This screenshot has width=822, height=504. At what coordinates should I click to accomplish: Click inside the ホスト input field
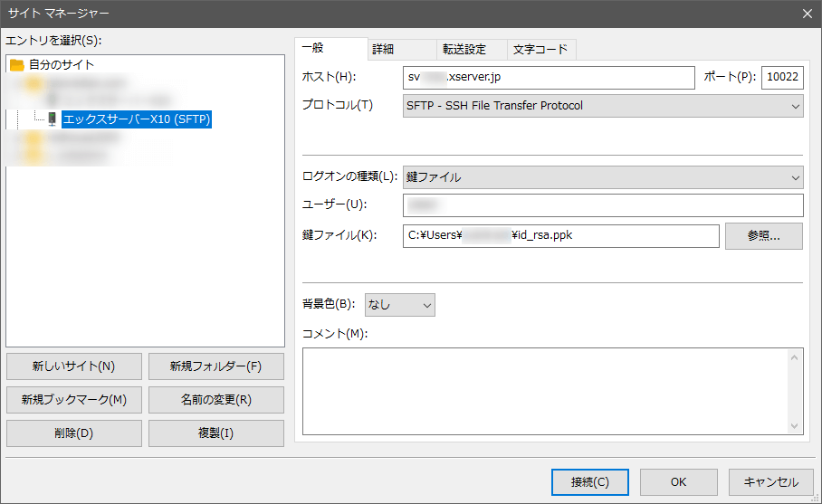point(549,78)
